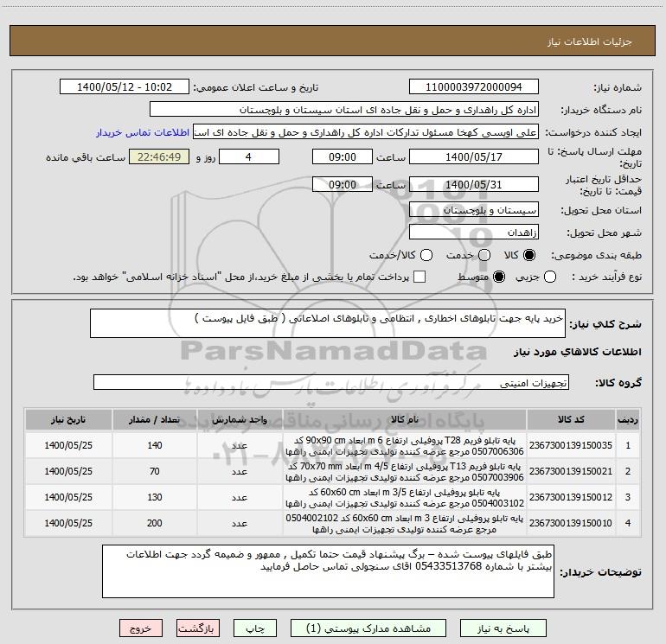Screen dimensions: 666x644
Task: Click quantity cell 70
Action: (x=155, y=471)
